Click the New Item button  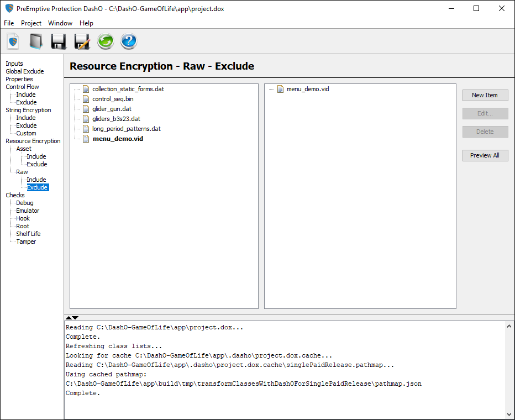point(485,95)
